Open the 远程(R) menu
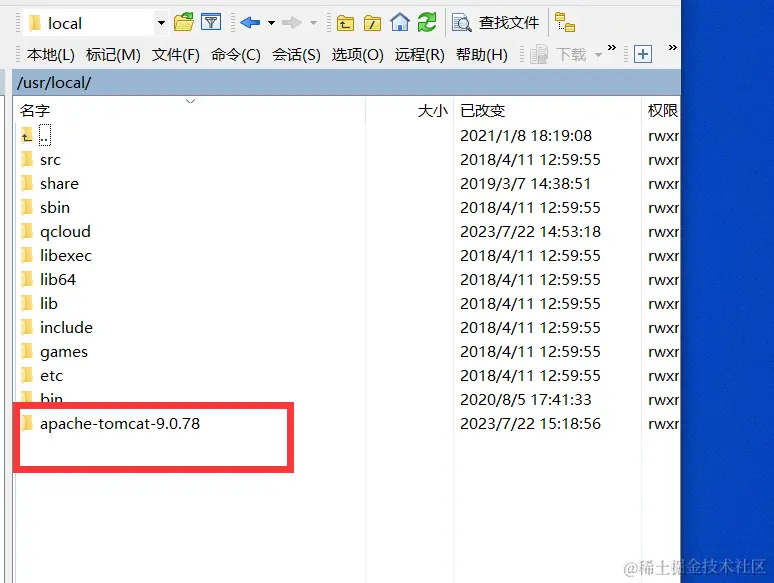774x583 pixels. click(420, 54)
